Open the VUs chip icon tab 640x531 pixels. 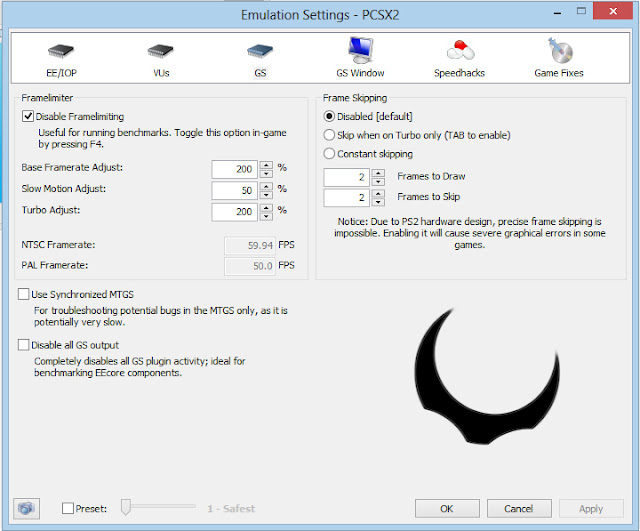pyautogui.click(x=161, y=51)
